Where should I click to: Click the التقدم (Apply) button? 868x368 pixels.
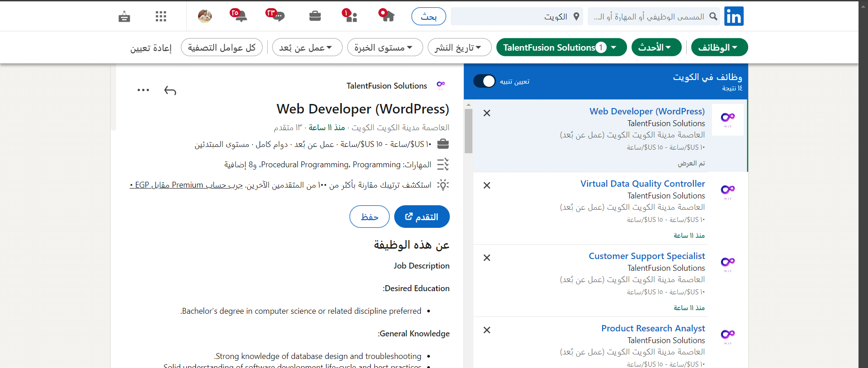422,217
